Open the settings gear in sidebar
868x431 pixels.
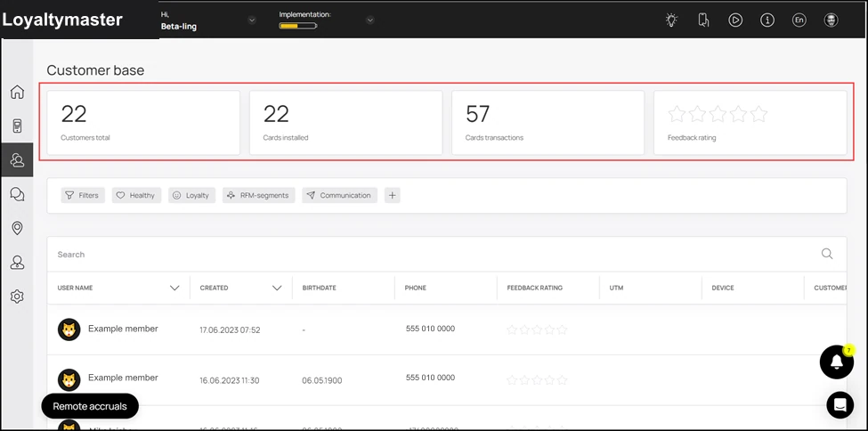(x=17, y=297)
